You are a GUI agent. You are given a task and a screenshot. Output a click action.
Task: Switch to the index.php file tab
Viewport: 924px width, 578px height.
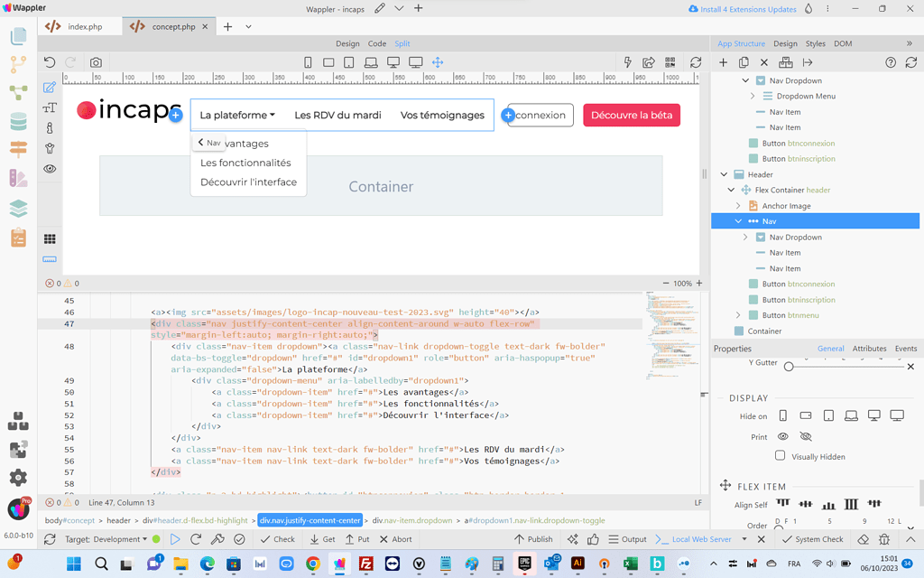pos(85,27)
